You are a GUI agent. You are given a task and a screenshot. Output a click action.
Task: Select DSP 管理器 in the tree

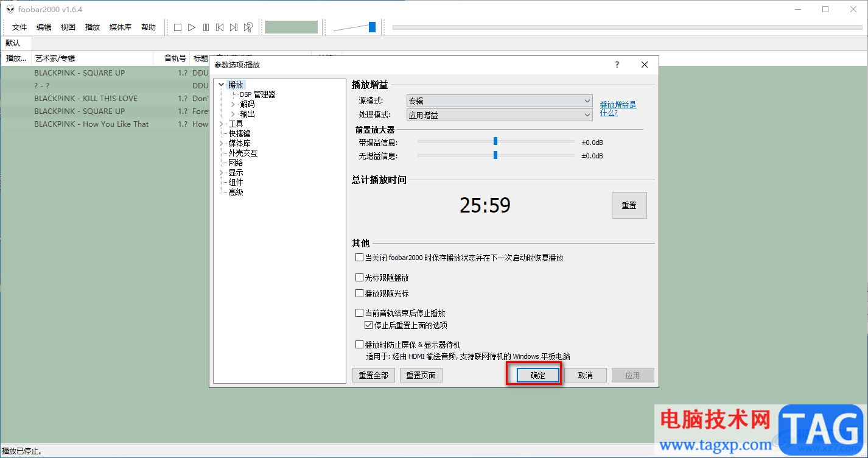(x=257, y=95)
